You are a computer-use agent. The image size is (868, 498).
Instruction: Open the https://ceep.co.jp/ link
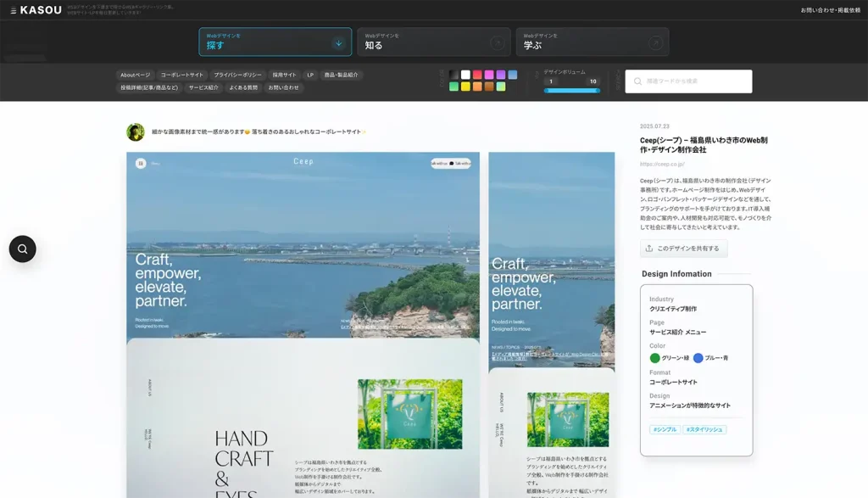coord(662,165)
